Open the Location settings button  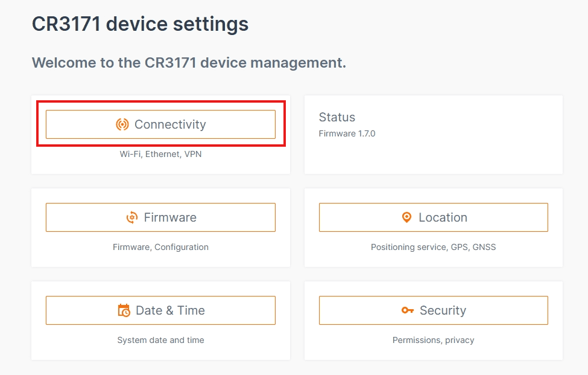pos(434,217)
